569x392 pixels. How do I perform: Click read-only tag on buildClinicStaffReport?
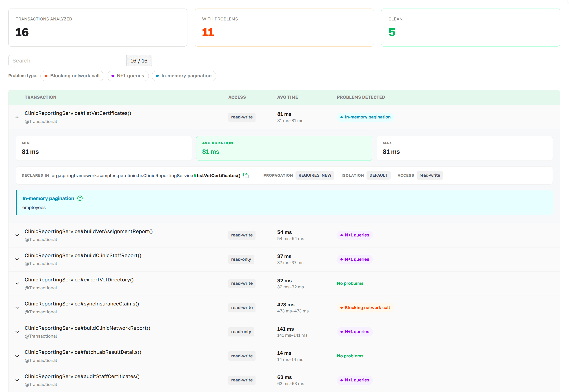click(241, 259)
